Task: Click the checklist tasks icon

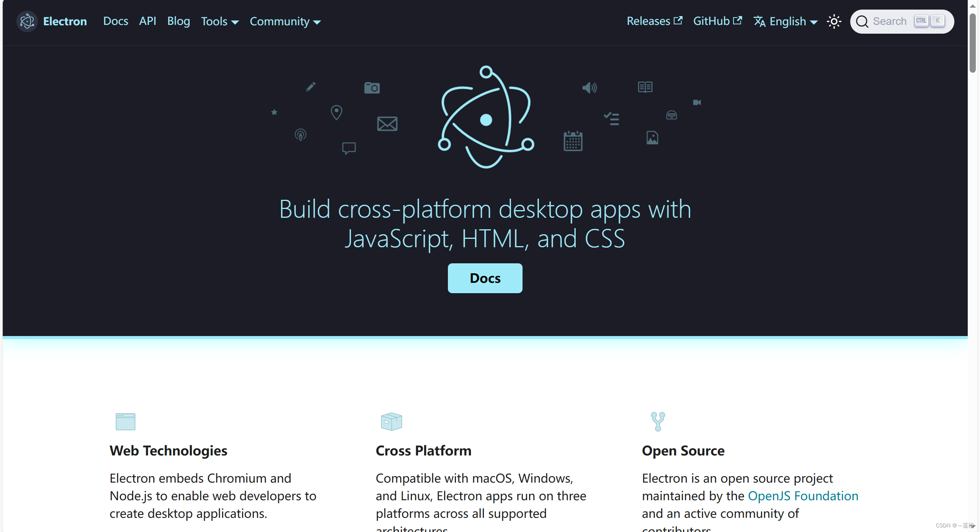Action: coord(611,118)
